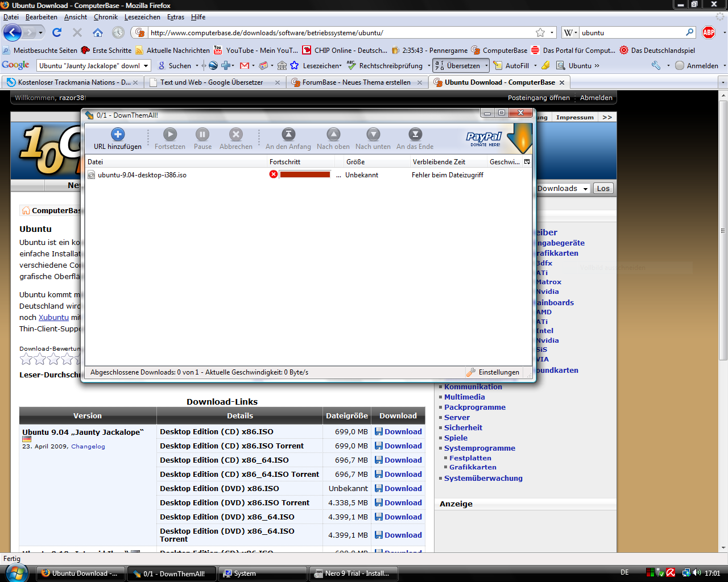Click the highlighter icon in Google toolbar

coord(545,66)
